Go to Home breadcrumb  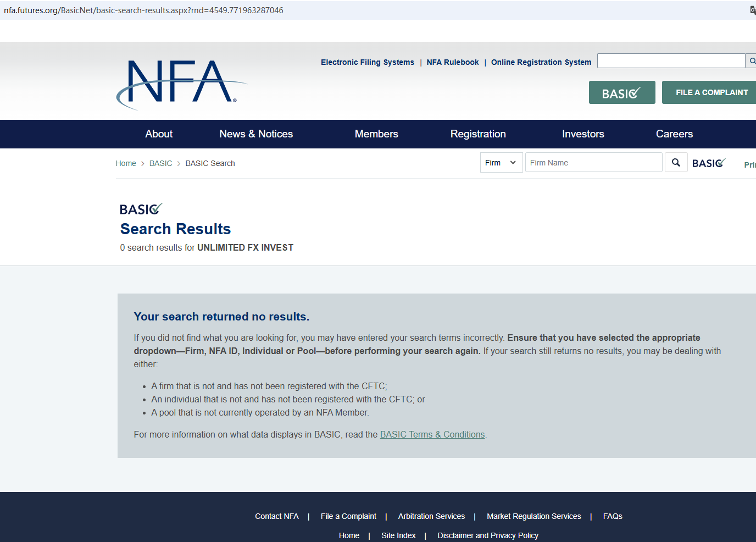(126, 163)
